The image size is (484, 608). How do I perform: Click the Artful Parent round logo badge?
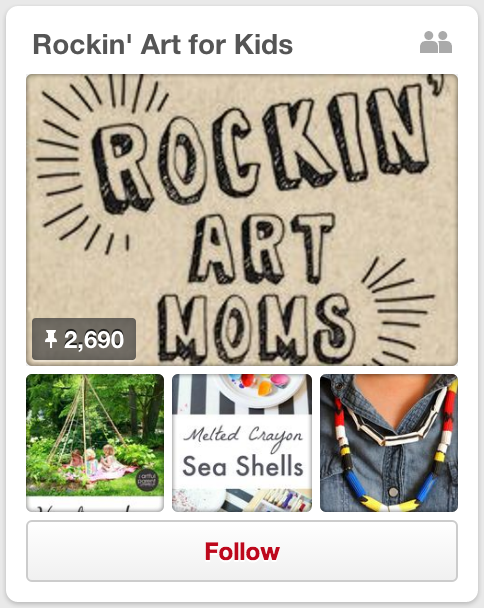(147, 480)
